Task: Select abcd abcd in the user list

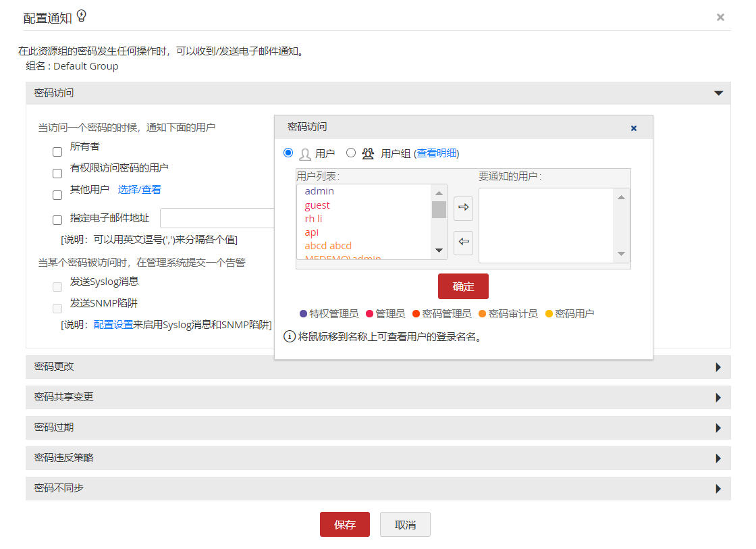Action: (328, 246)
